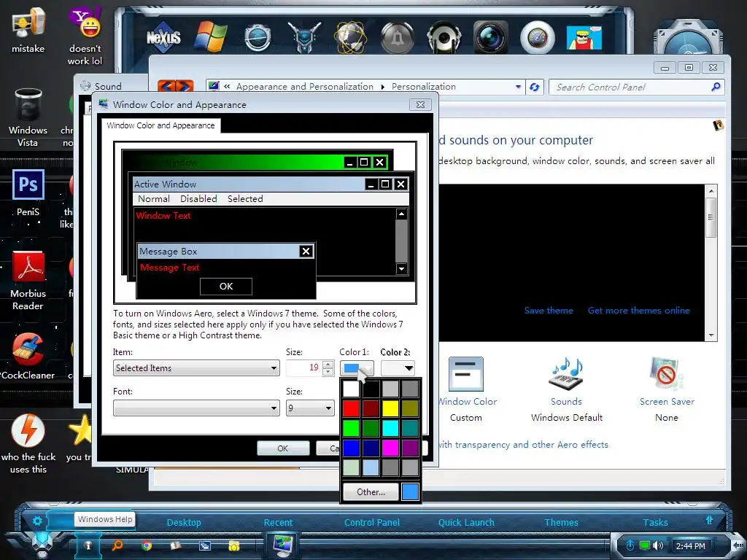This screenshot has height=560, width=747.
Task: Click the speaker volume icon in system tray
Action: (x=658, y=545)
